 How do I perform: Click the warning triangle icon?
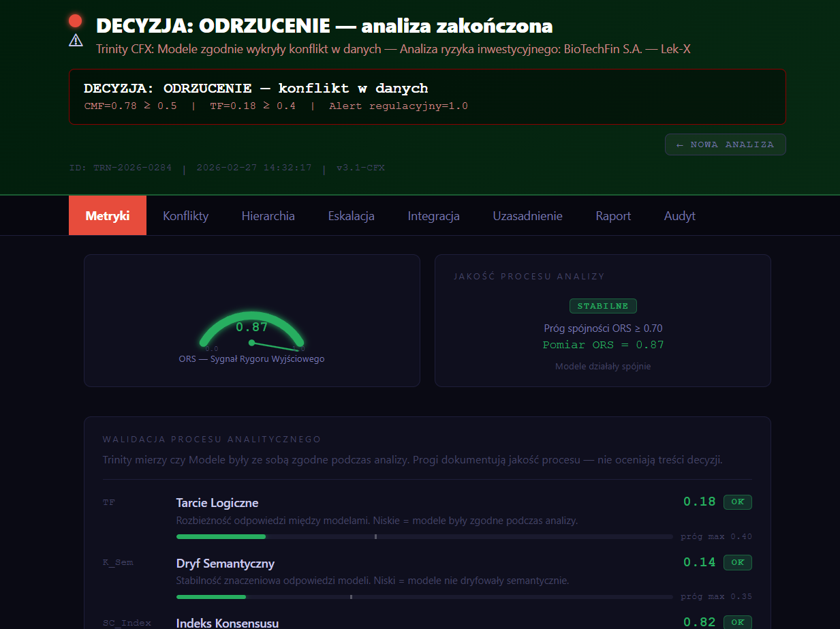coord(76,41)
